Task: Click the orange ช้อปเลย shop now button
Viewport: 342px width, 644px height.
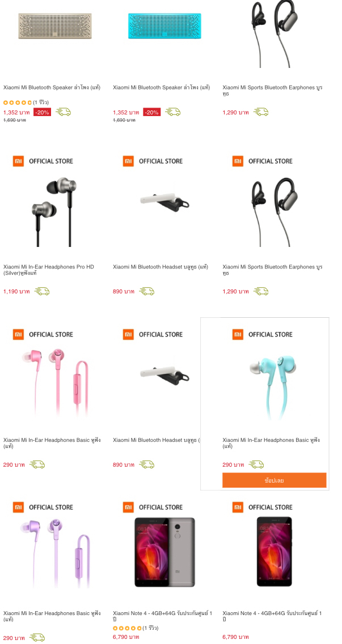Action: (x=274, y=480)
